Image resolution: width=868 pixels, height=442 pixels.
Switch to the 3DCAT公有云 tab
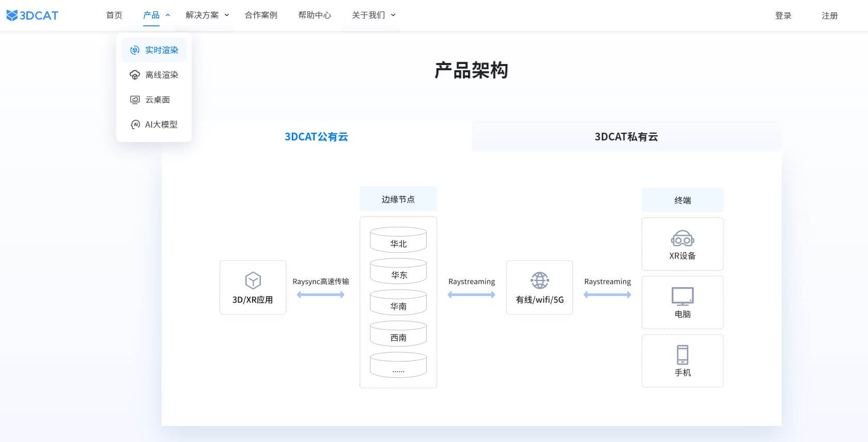pyautogui.click(x=316, y=137)
